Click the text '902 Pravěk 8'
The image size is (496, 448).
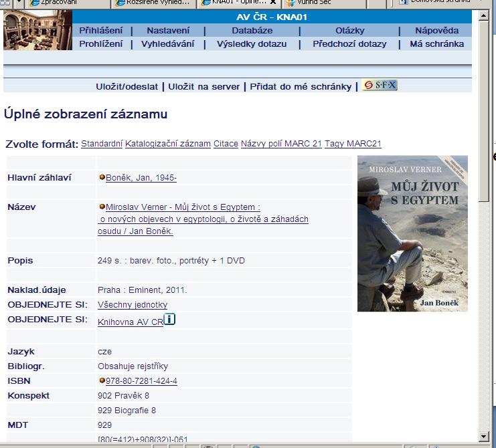tap(123, 396)
